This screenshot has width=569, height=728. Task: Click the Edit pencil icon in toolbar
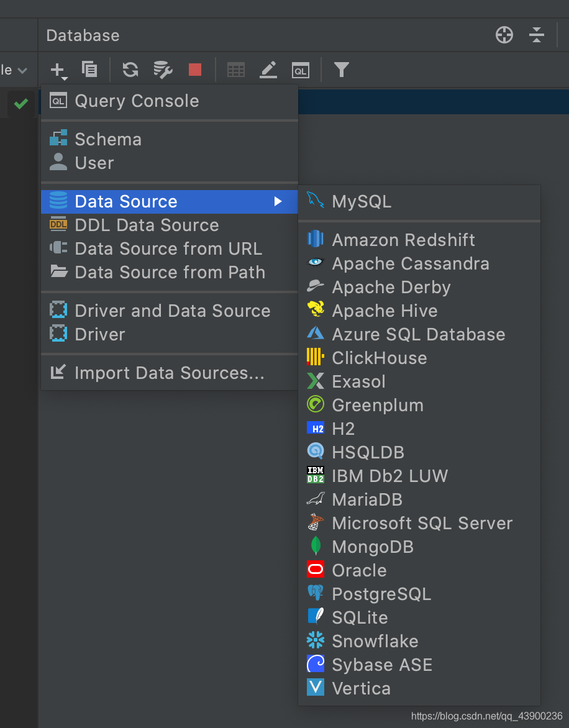point(268,70)
